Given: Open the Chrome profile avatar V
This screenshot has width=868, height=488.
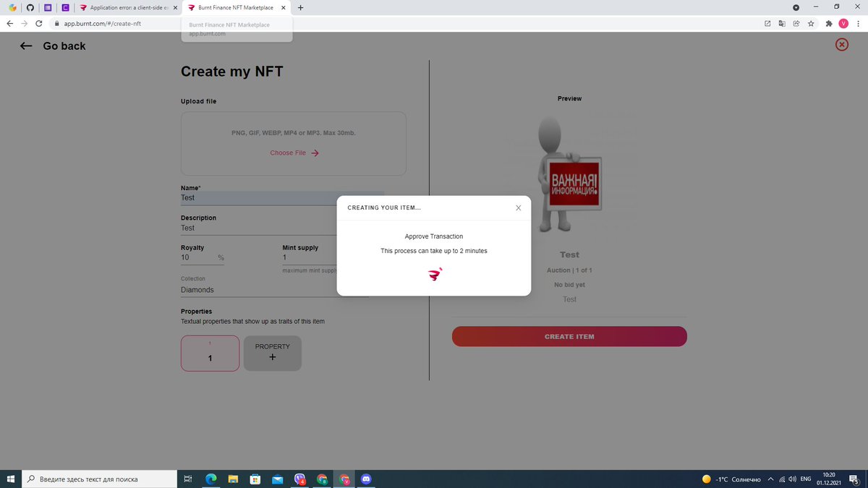Looking at the screenshot, I should coord(843,23).
